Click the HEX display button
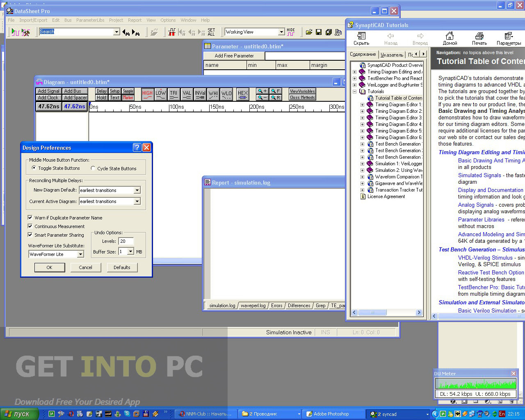Screen dimensions: 525x420 [243, 94]
